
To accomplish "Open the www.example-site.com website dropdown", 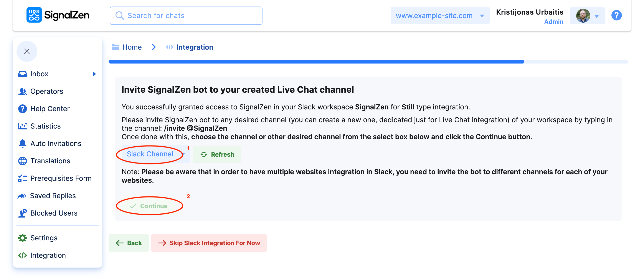I will [x=439, y=15].
